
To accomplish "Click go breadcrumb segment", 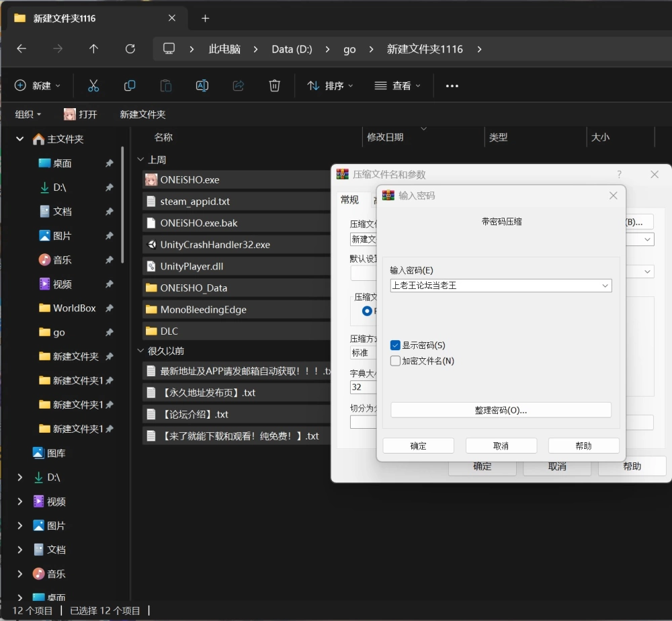I will pos(349,49).
